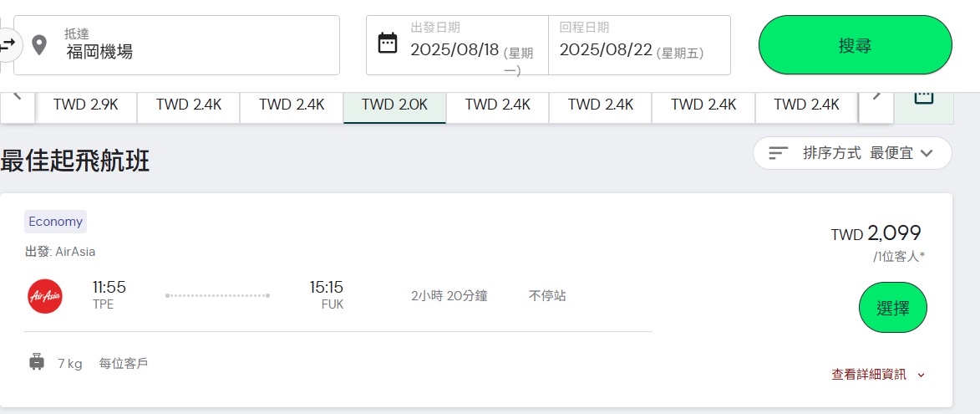The height and width of the screenshot is (414, 980).
Task: Click the Economy cabin class badge
Action: pos(55,222)
